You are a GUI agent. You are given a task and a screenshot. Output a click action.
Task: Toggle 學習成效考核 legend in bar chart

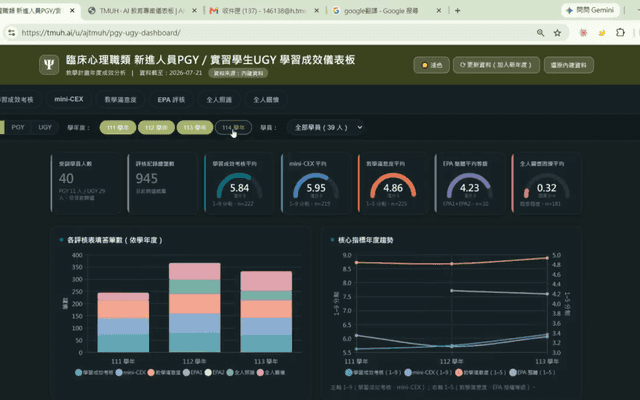pyautogui.click(x=94, y=373)
